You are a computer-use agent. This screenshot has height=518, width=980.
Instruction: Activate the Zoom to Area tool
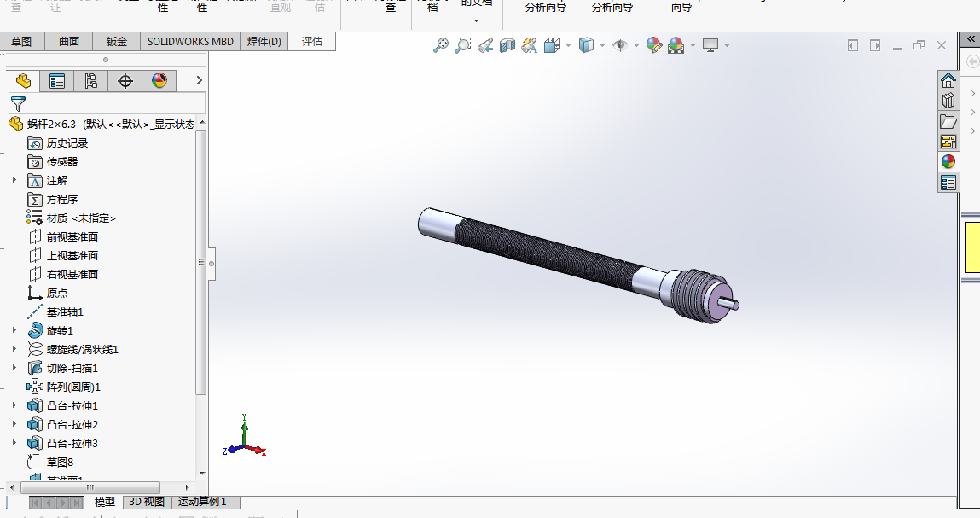(463, 45)
